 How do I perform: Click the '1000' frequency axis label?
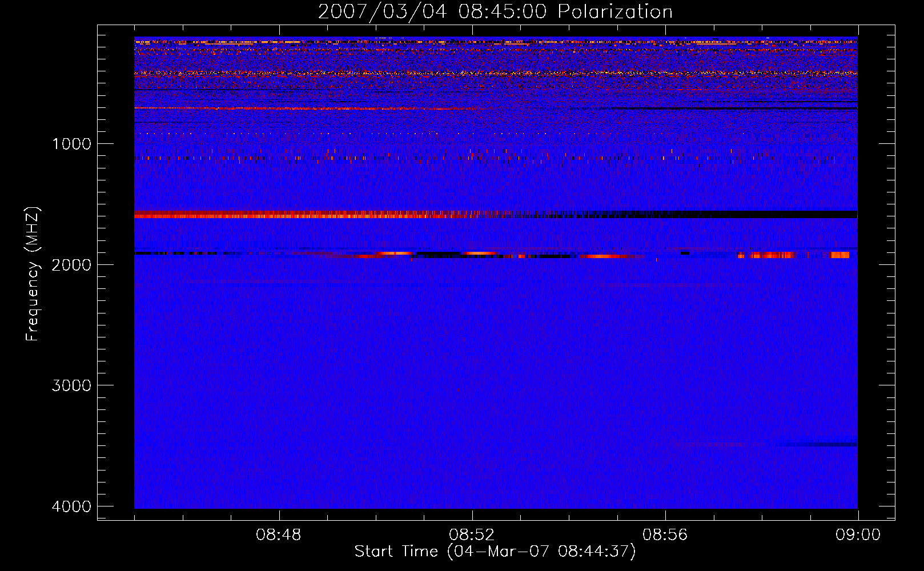[x=71, y=144]
